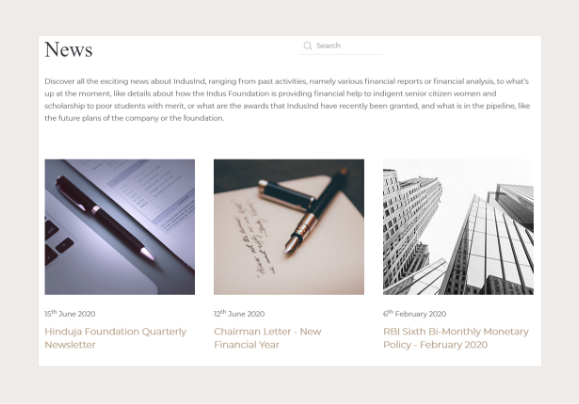Open RBI Sixth Bi-Monthly Monetary Policy link
The width and height of the screenshot is (579, 404).
click(x=456, y=338)
